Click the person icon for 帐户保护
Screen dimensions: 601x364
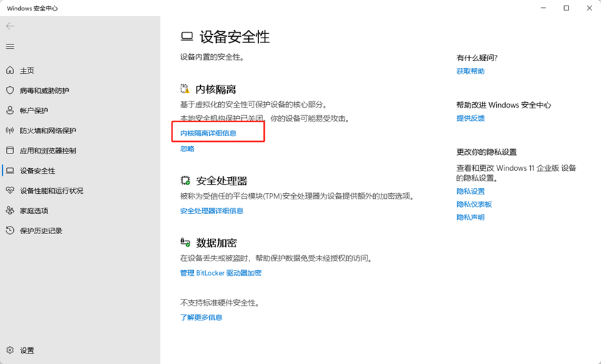10,110
